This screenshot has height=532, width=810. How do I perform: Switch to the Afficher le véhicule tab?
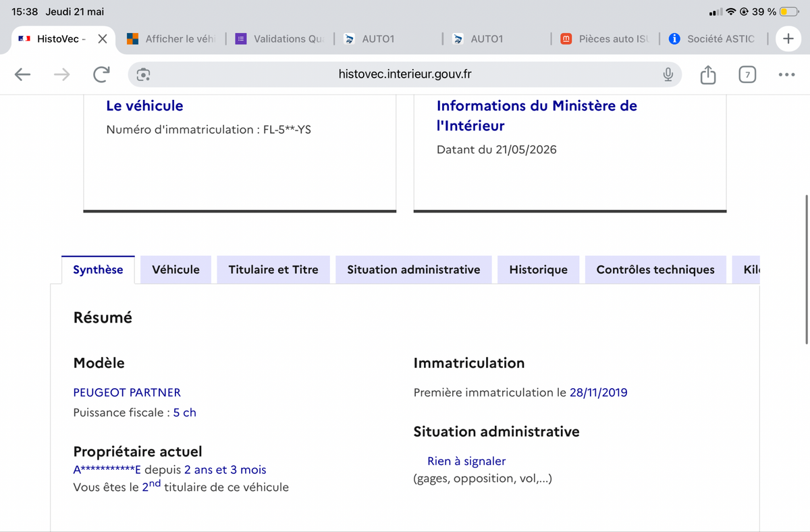tap(171, 38)
